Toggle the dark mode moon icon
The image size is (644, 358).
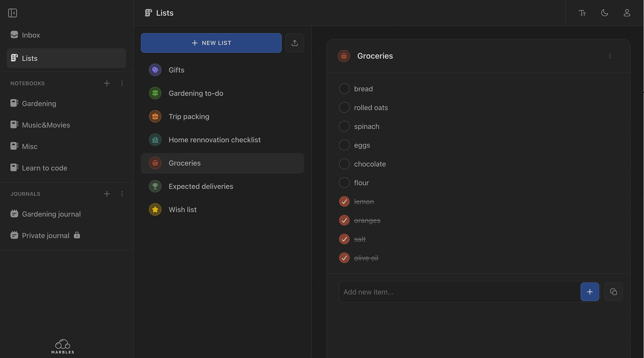604,13
